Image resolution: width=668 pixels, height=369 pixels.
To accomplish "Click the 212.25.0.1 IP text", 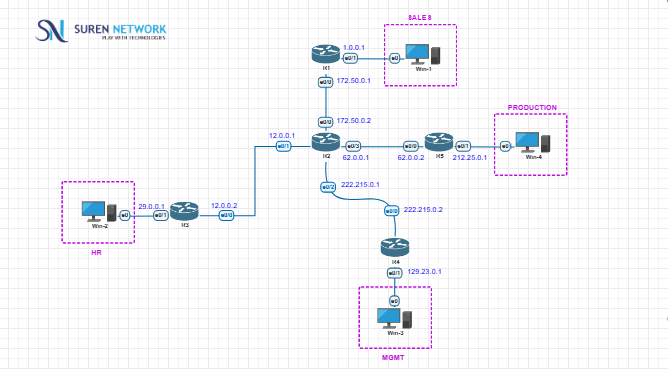I will coord(469,158).
